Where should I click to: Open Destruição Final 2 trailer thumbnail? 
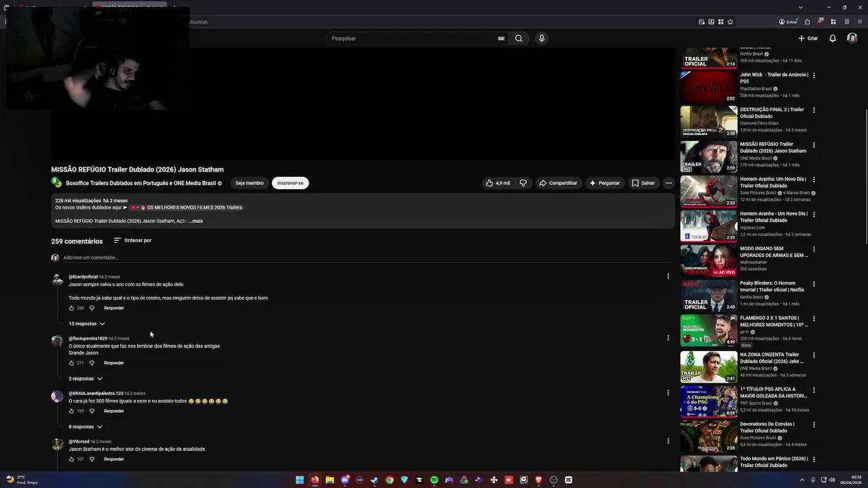coord(709,121)
